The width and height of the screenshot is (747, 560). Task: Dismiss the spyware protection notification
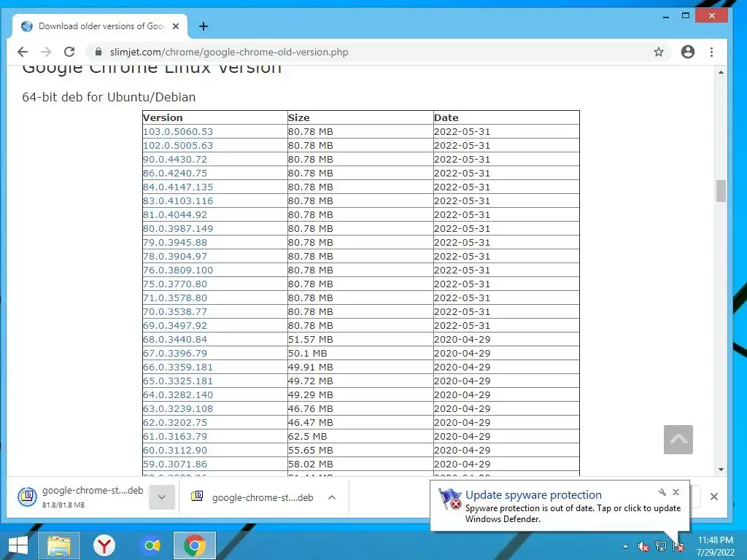(x=676, y=492)
